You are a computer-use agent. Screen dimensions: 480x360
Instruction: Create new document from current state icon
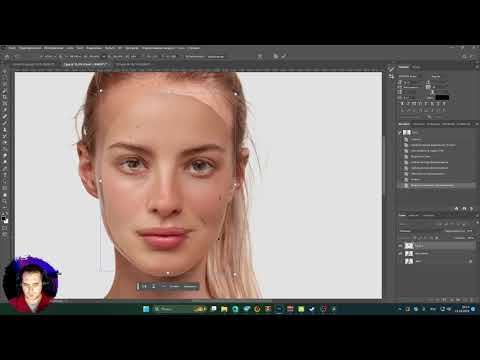(x=456, y=208)
